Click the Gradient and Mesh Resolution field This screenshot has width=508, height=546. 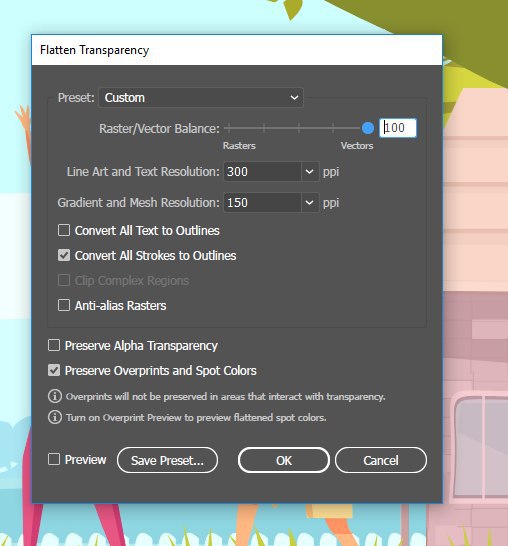262,203
